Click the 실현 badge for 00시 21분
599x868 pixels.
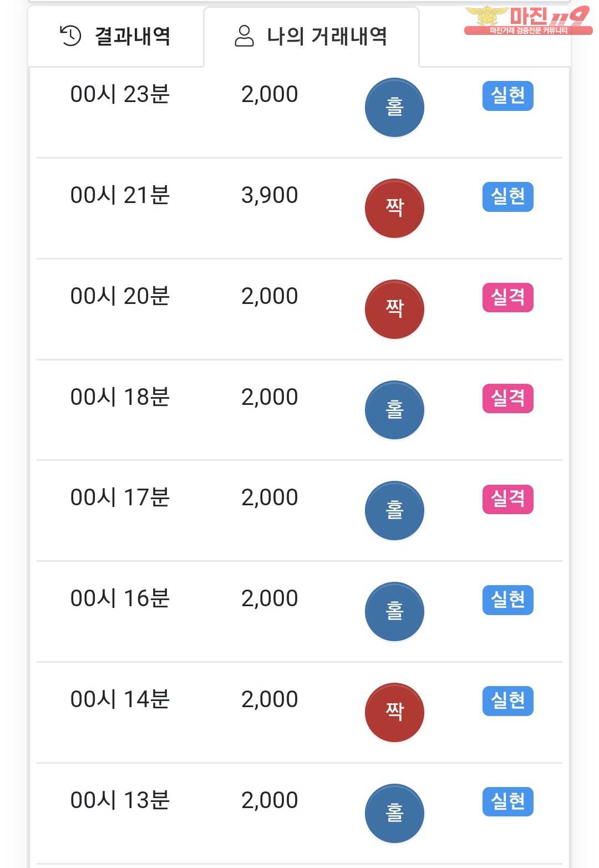pos(507,197)
